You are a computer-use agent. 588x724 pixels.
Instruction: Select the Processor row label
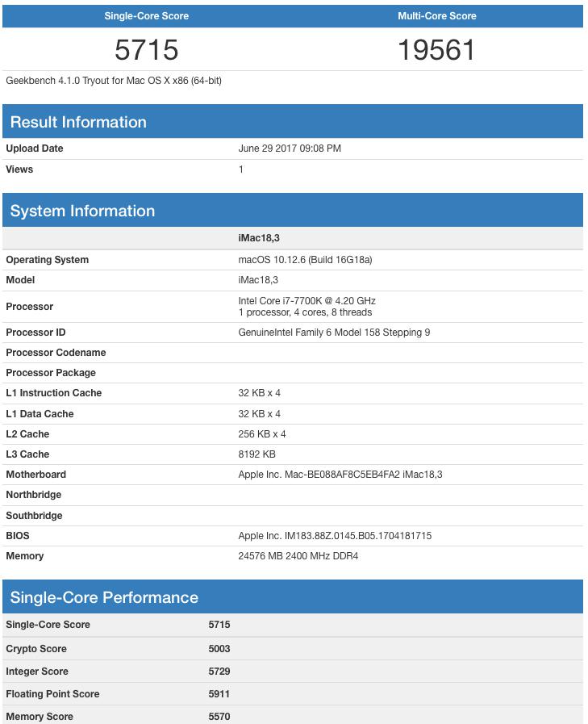[x=30, y=307]
